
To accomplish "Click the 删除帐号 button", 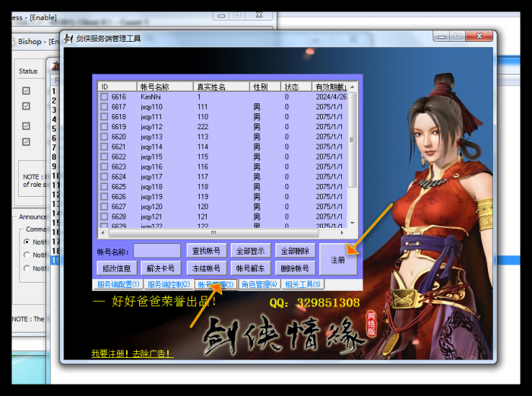I will 295,268.
